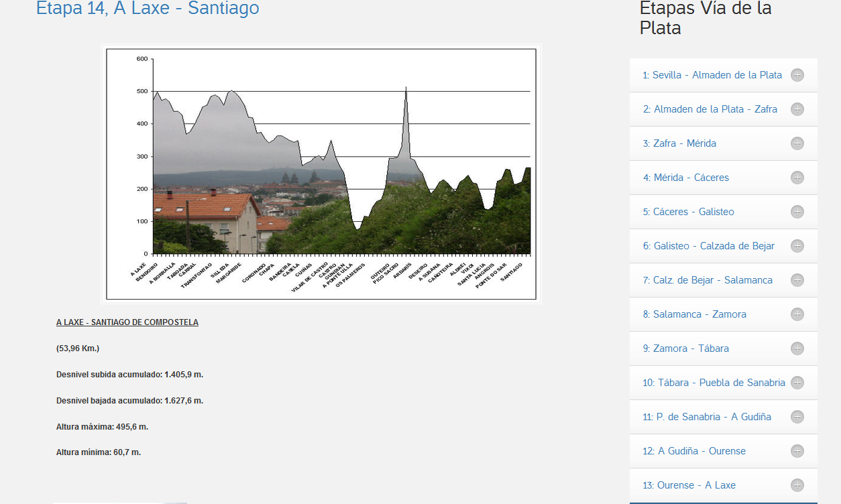Expand stage 7 Calz. de Bejar - Salamanca plus icon

point(797,280)
